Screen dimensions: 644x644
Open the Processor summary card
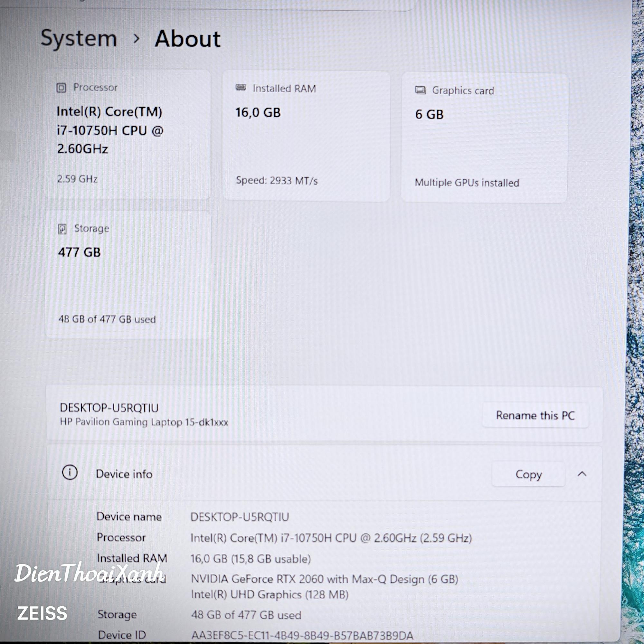point(128,134)
